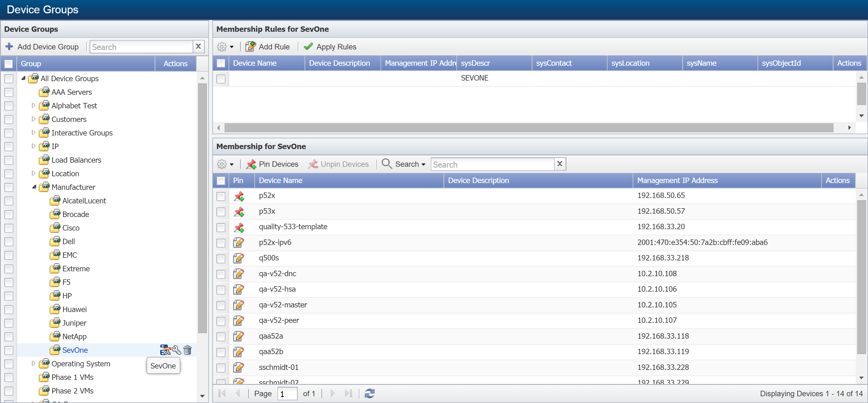868x403 pixels.
Task: Click the rule icon for qa-v52-peer
Action: 239,320
